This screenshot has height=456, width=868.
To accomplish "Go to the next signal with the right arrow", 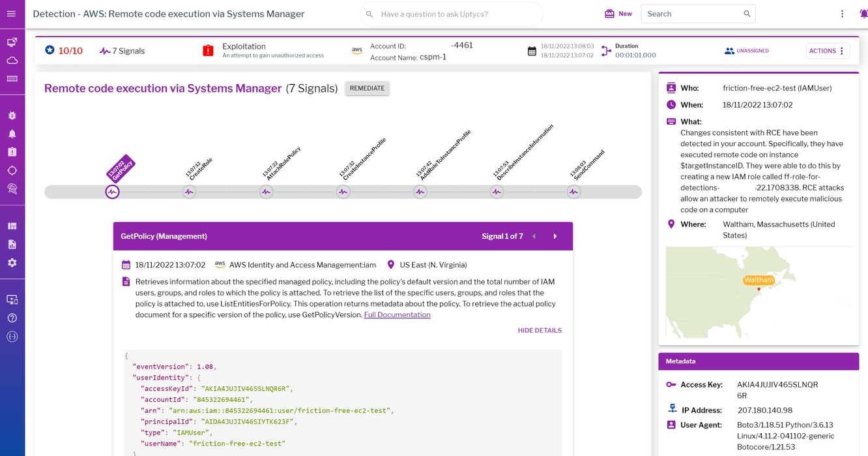I will click(x=555, y=236).
